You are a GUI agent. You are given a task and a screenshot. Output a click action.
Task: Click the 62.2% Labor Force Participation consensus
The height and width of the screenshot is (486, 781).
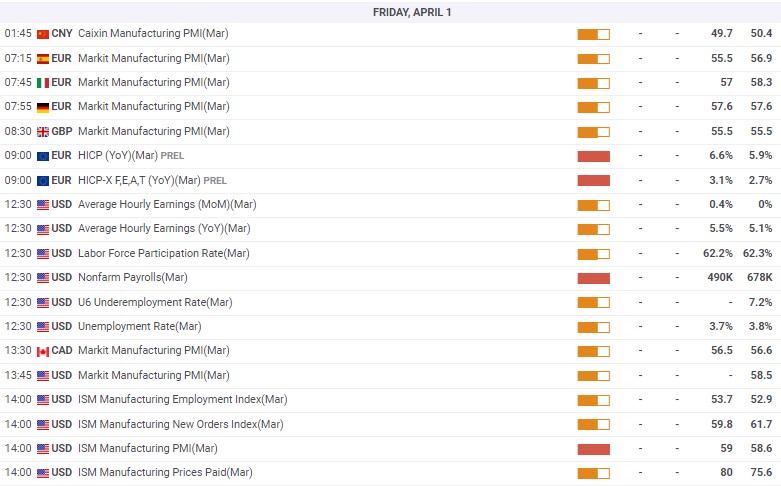point(718,253)
